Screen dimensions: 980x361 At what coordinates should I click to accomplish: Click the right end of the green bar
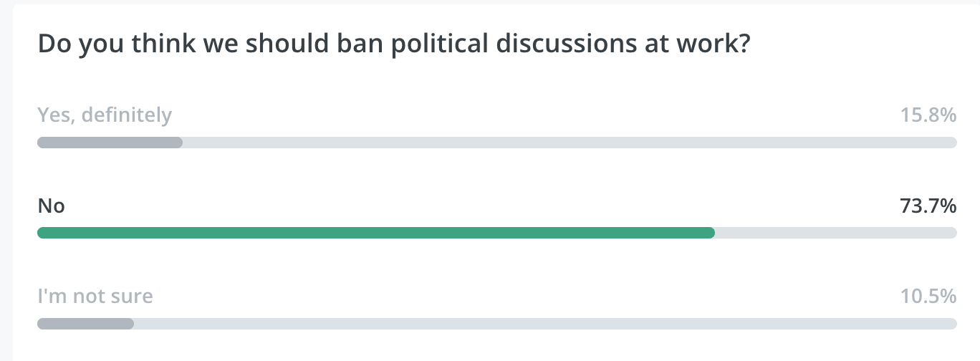tap(711, 233)
